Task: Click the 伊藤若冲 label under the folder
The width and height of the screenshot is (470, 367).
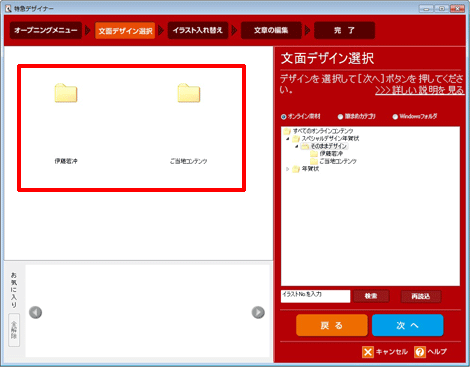Action: pos(66,161)
